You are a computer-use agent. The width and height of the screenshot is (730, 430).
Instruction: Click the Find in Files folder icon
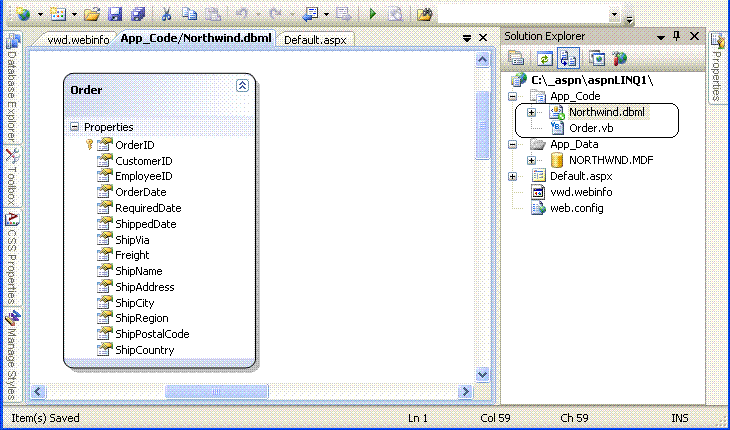point(424,14)
